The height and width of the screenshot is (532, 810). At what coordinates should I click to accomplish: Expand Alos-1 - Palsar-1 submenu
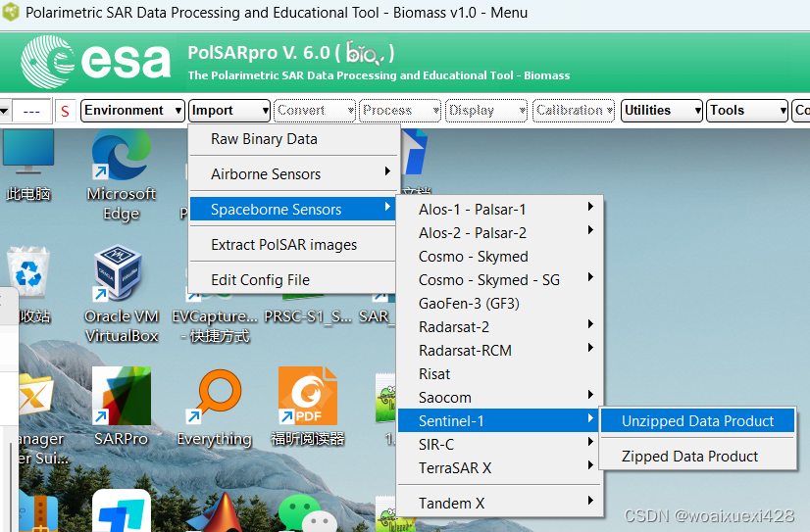click(x=499, y=209)
